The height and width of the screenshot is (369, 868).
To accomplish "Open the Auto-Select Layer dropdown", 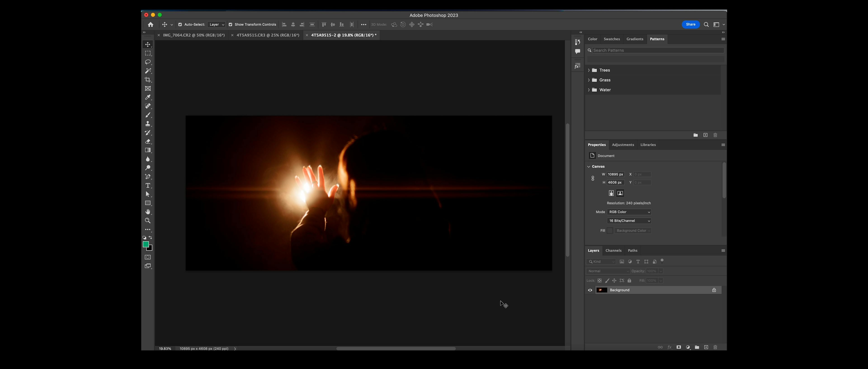I will tap(216, 24).
